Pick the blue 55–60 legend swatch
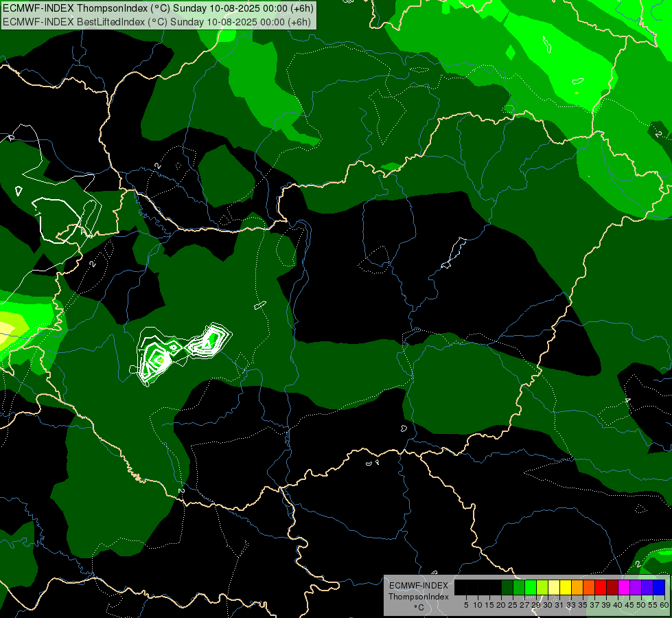This screenshot has width=672, height=618. [659, 587]
